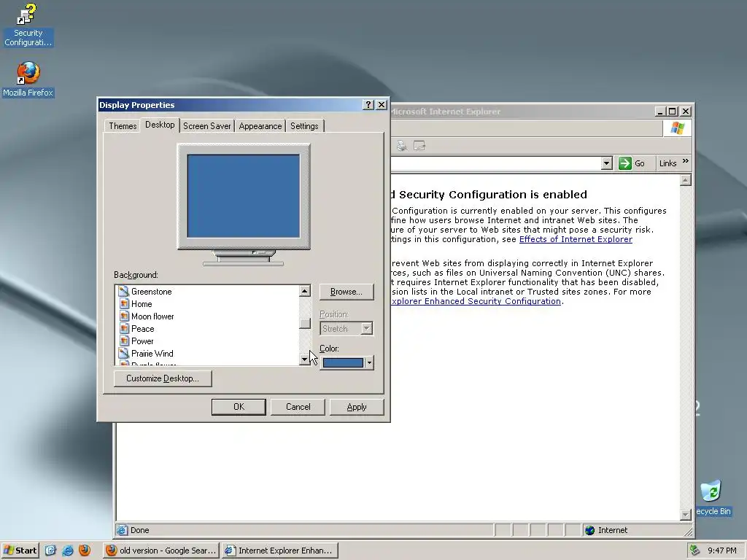Open Effects of Internet Explorer link

tap(576, 239)
